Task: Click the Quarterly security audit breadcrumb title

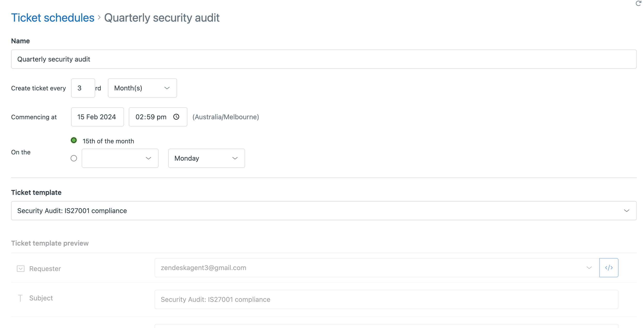Action: pyautogui.click(x=162, y=18)
